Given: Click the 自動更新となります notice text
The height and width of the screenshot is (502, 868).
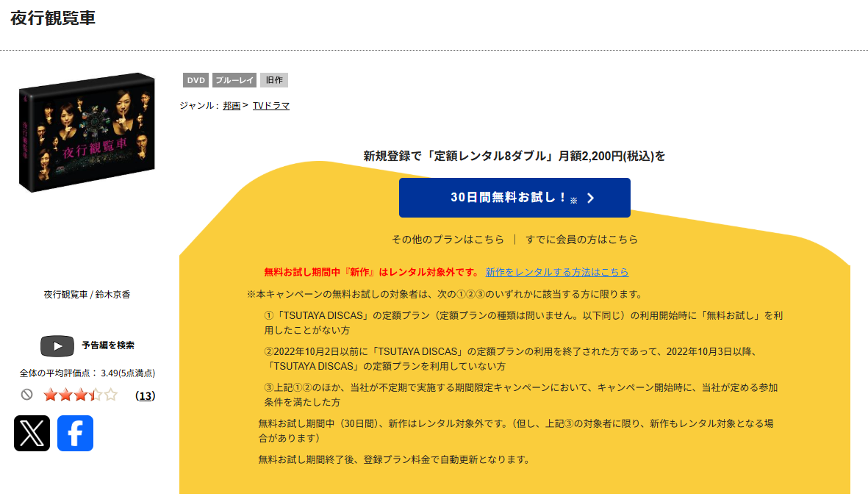Looking at the screenshot, I should point(394,459).
